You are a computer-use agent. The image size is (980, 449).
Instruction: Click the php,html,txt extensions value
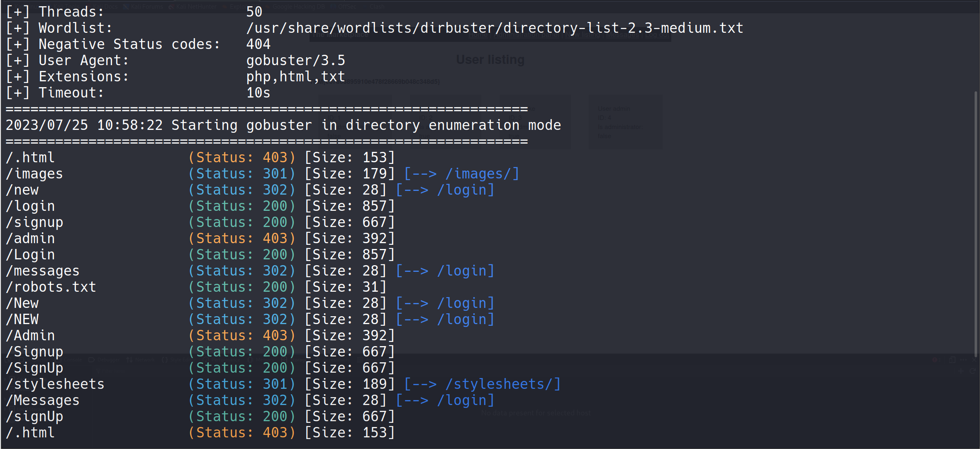[x=295, y=77]
